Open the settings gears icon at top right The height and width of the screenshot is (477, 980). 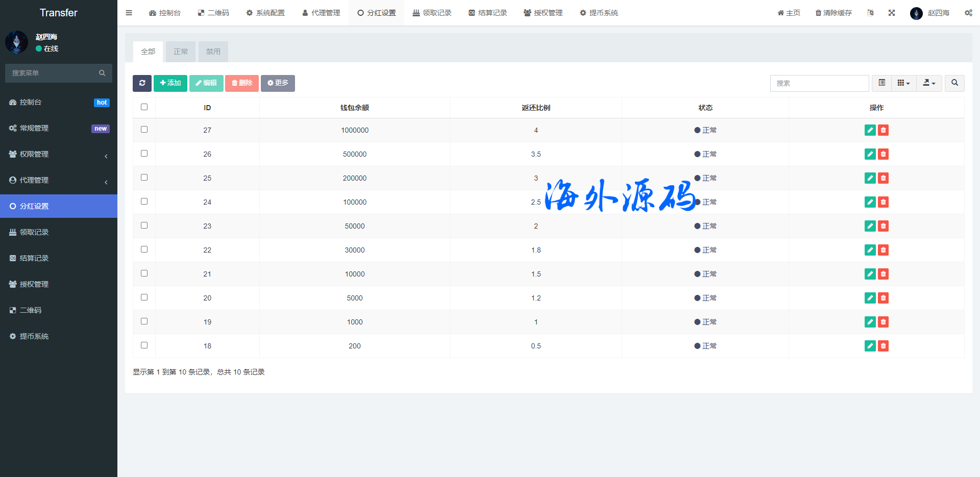tap(968, 13)
